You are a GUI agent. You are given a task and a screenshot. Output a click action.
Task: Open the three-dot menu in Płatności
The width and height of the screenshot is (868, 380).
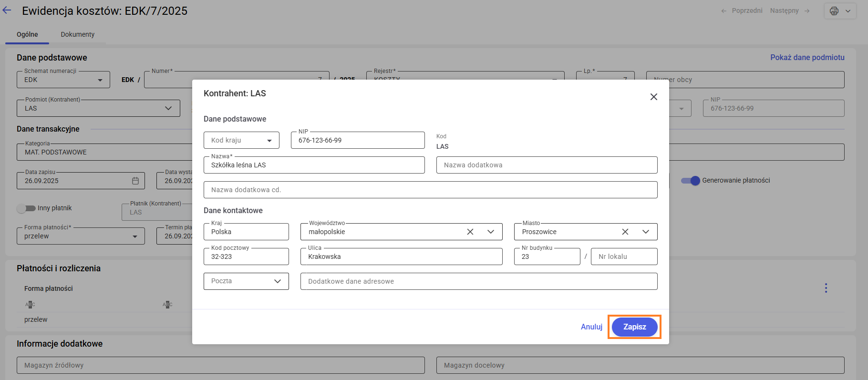pos(826,288)
